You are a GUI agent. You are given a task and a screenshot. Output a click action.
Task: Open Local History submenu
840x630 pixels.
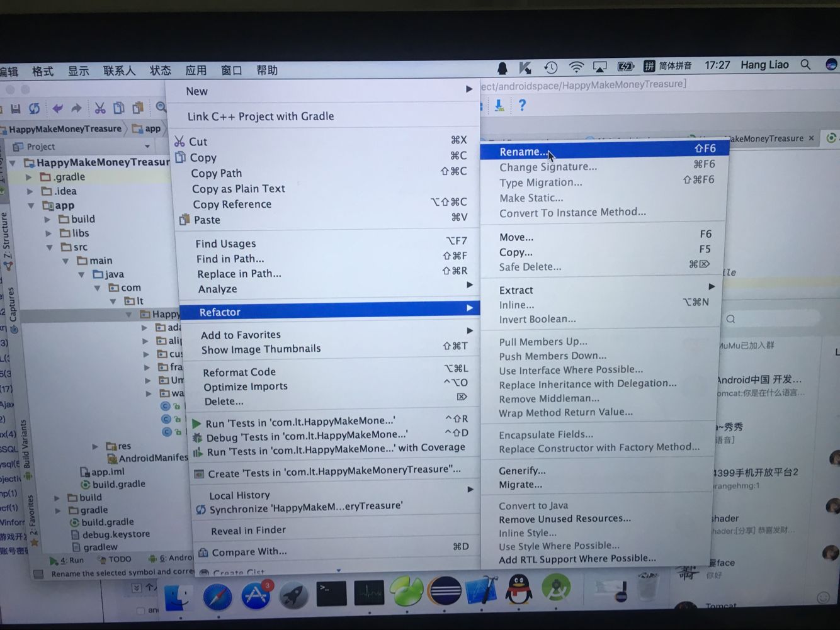click(x=335, y=495)
